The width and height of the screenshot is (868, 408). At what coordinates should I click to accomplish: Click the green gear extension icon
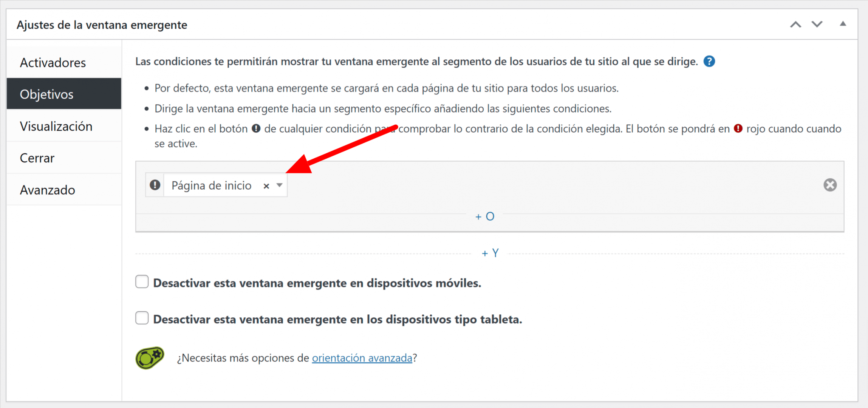150,357
